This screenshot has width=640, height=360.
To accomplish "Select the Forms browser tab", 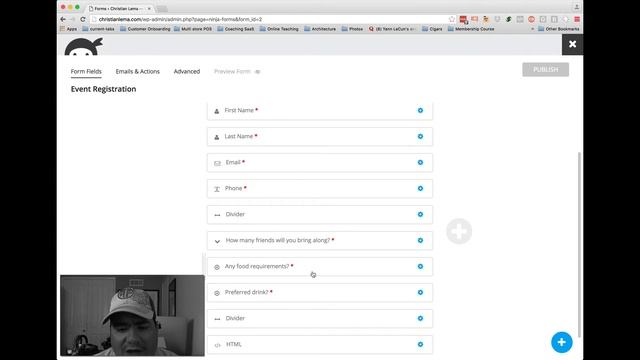I will 120,8.
